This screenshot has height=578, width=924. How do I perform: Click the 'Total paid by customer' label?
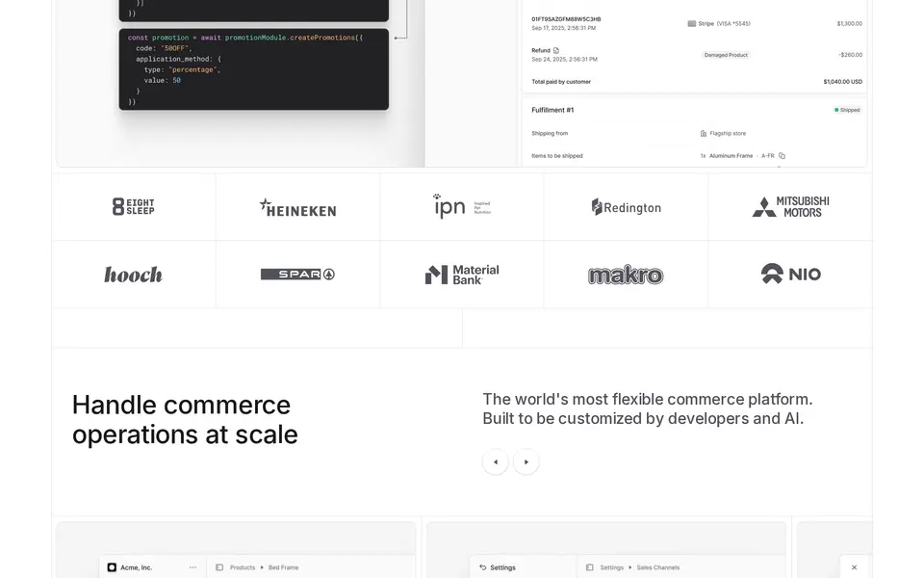coord(561,82)
